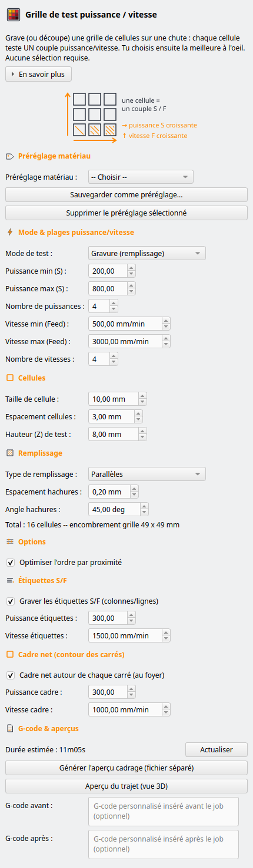Click the Actualiser button
This screenshot has width=253, height=868.
tap(217, 749)
